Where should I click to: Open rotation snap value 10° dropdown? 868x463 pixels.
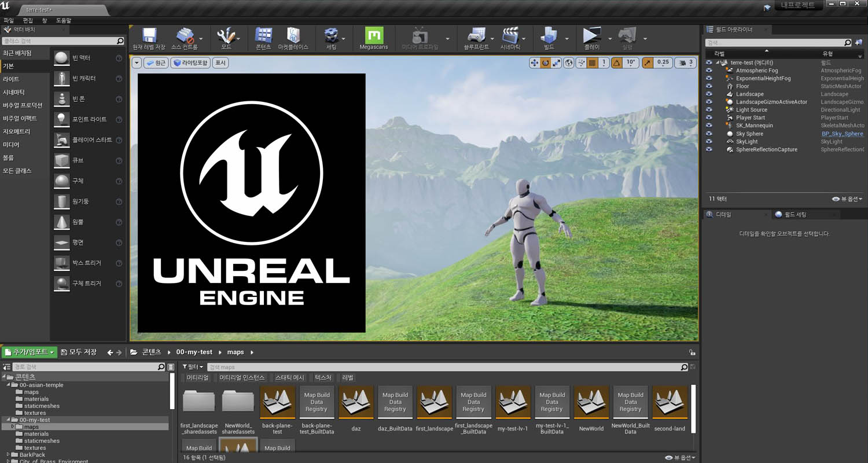pos(631,63)
